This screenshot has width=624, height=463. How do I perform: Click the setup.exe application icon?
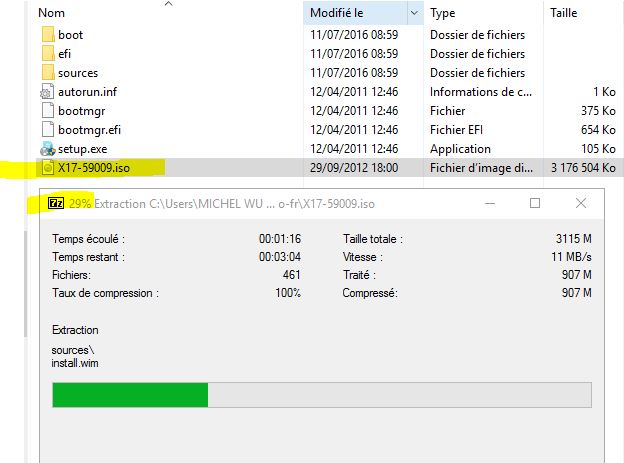[x=48, y=149]
